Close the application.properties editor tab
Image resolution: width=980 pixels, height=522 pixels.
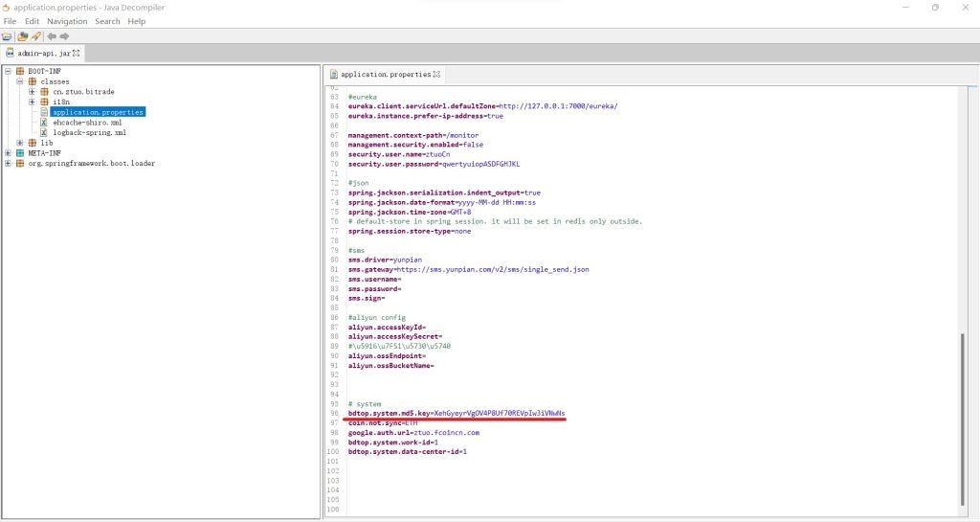(436, 74)
